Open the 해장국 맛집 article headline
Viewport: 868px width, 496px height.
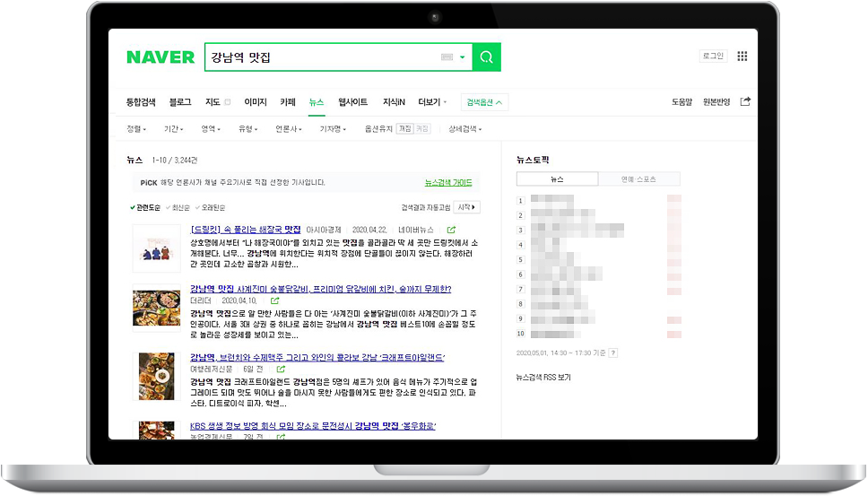pyautogui.click(x=245, y=230)
